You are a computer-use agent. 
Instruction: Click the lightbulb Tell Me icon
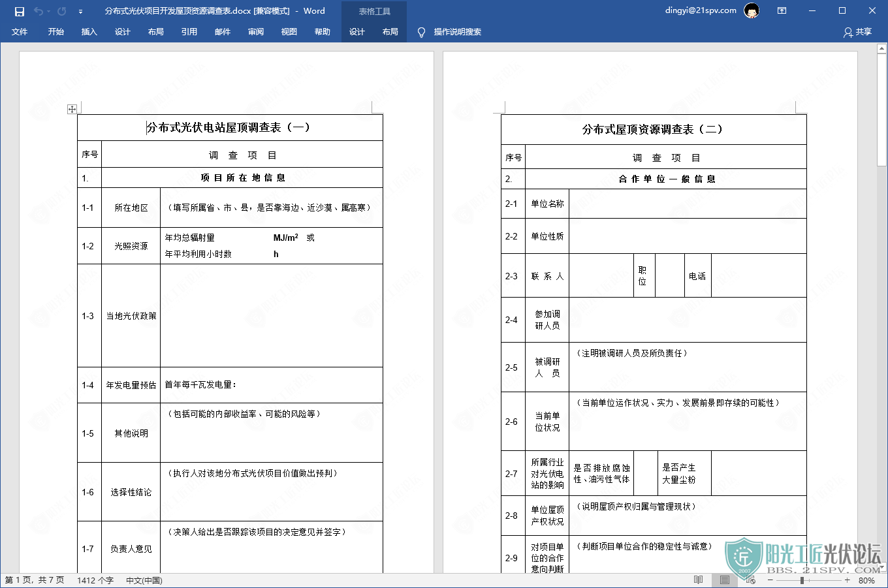click(421, 32)
